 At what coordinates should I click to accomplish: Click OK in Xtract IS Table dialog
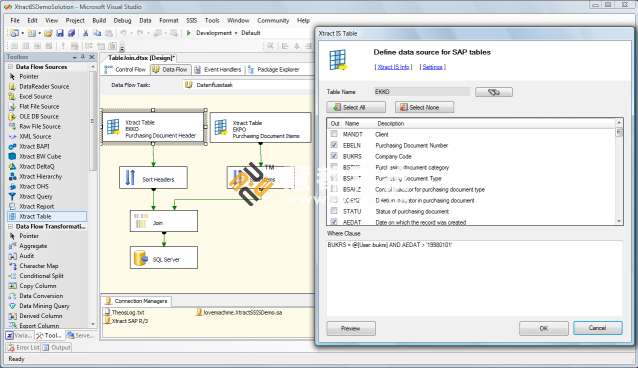tap(544, 328)
